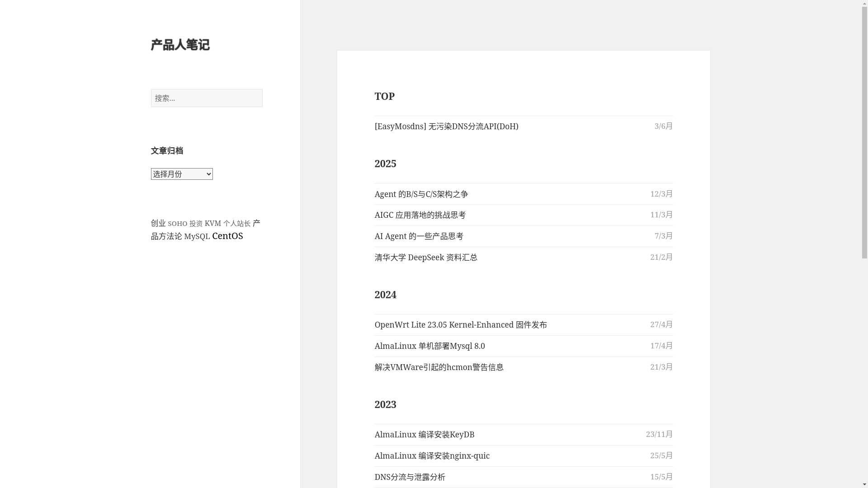Click the page vertical scrollbar thumb
868x488 pixels.
click(x=864, y=133)
